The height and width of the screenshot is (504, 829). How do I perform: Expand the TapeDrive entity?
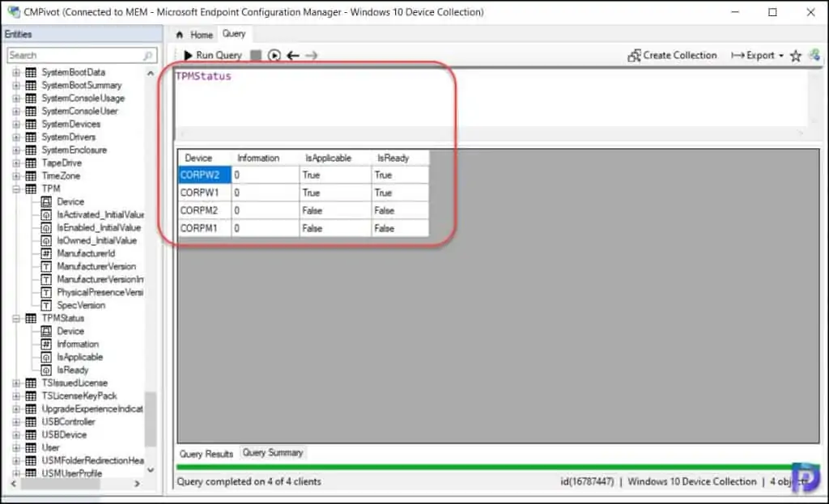[16, 163]
